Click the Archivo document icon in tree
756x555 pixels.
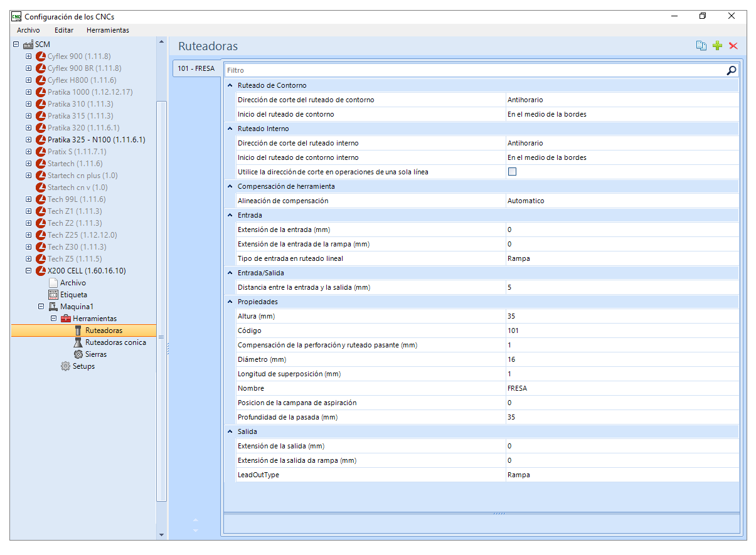pos(53,283)
